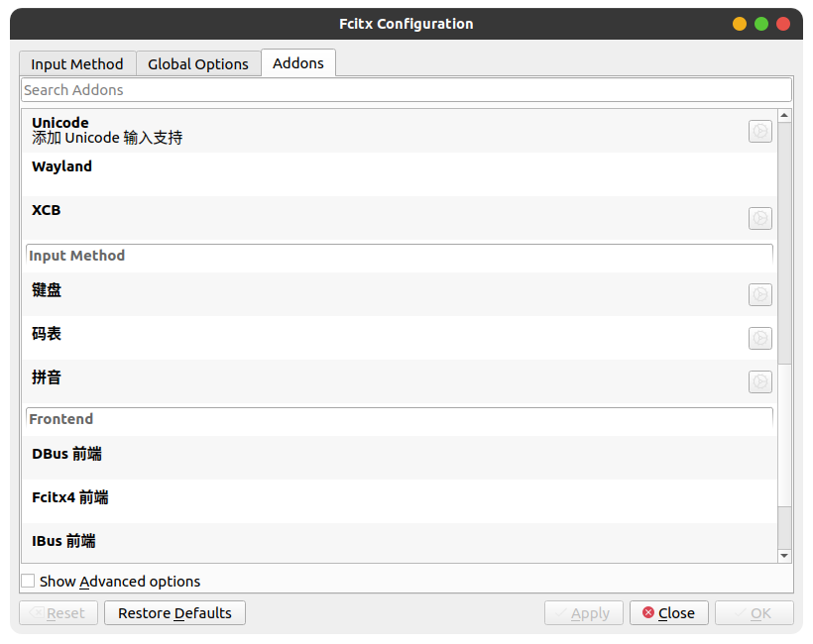This screenshot has height=644, width=813.
Task: Switch to the Global Options tab
Action: (198, 63)
